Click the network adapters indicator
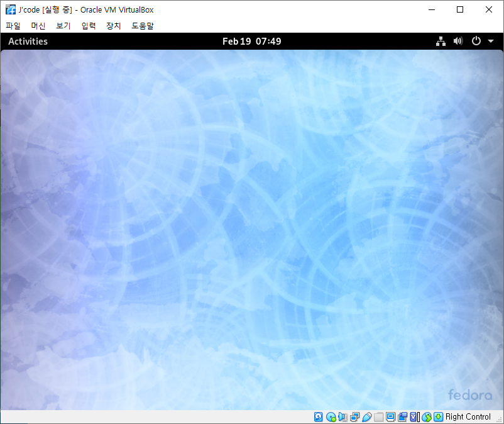 click(354, 417)
